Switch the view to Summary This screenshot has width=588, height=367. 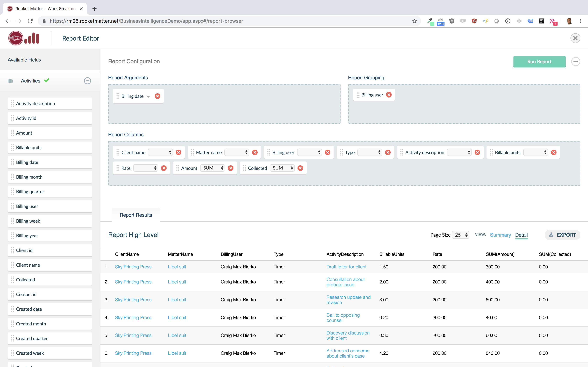[500, 235]
